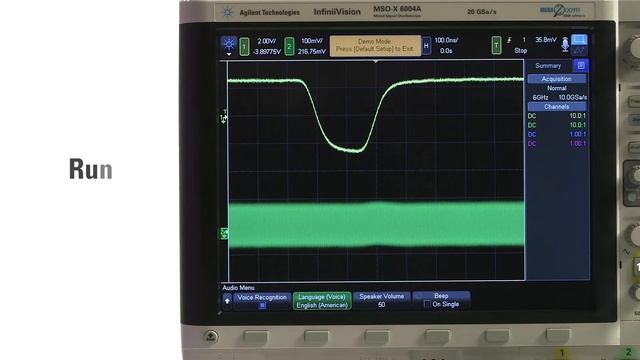640x360 pixels.
Task: Go back with the Audio Menu up arrow
Action: [227, 301]
